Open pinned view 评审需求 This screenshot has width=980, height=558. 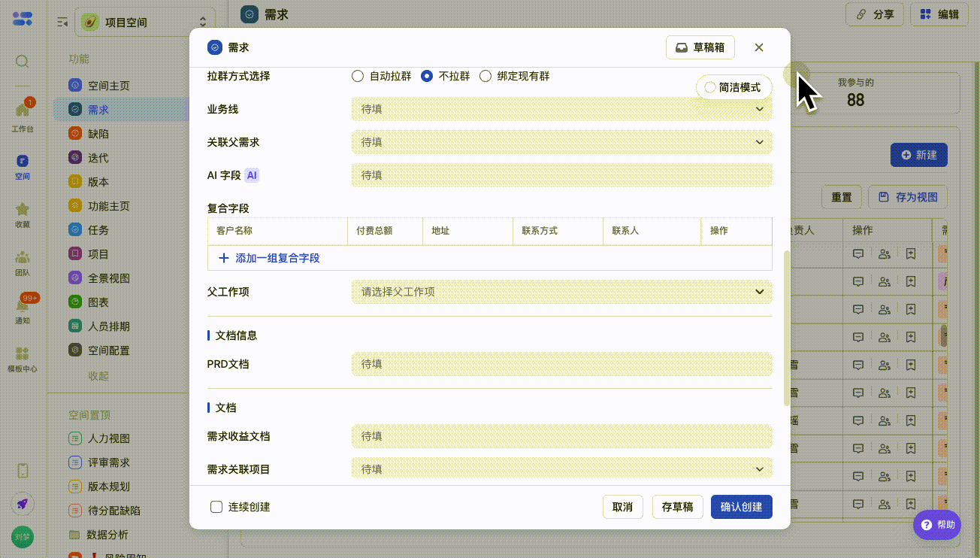(108, 462)
